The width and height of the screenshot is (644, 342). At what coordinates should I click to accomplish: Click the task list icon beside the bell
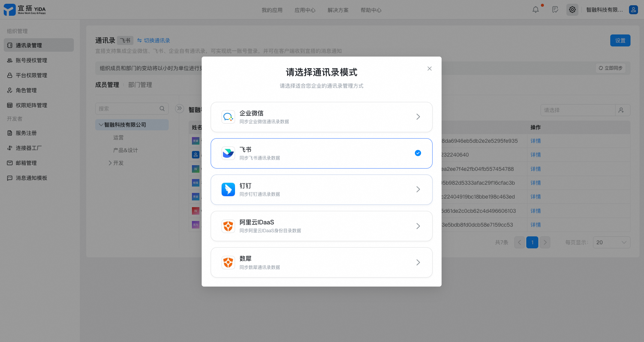tap(555, 10)
